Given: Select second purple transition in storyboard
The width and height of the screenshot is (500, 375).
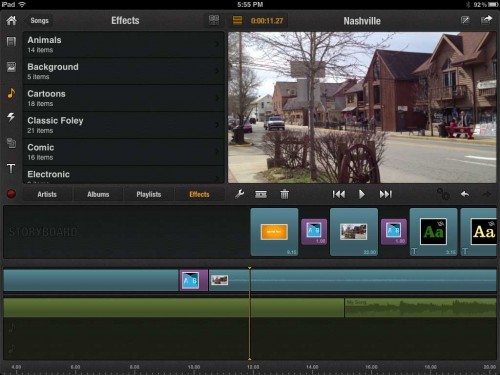Looking at the screenshot, I should pyautogui.click(x=394, y=232).
